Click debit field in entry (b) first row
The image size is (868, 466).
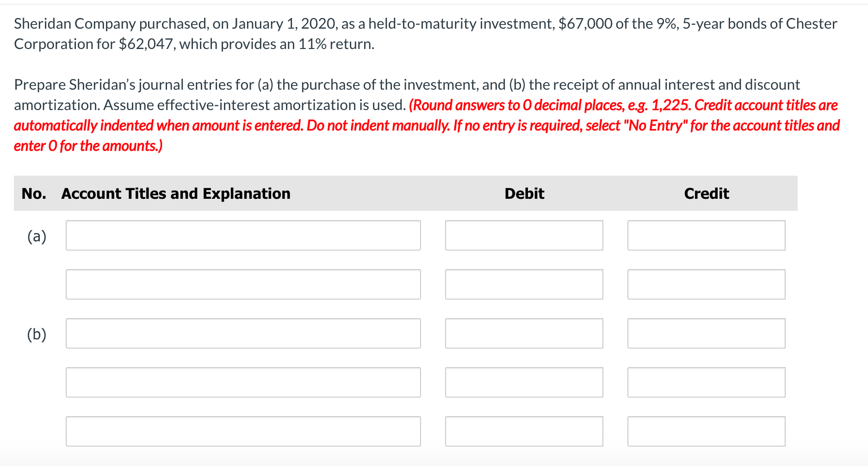(x=524, y=333)
